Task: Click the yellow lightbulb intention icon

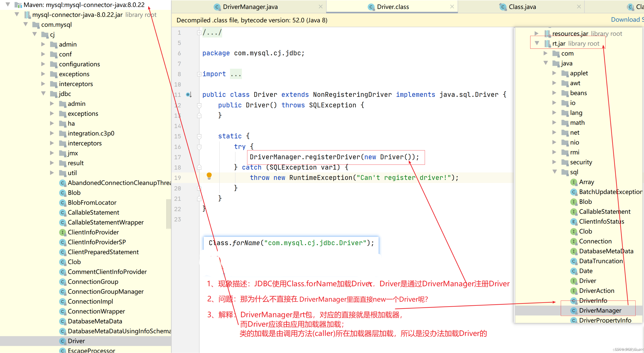Action: pos(209,176)
